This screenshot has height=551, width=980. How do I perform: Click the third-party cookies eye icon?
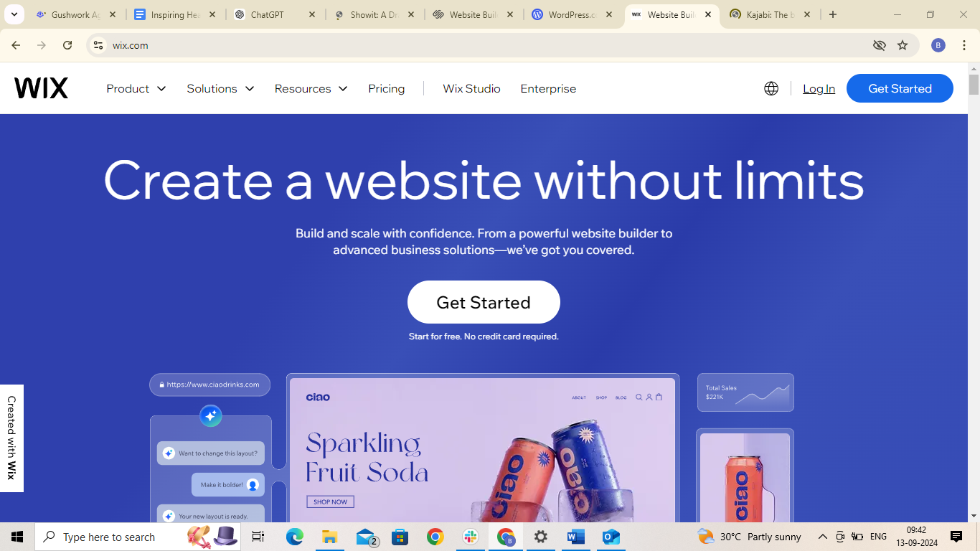click(880, 45)
